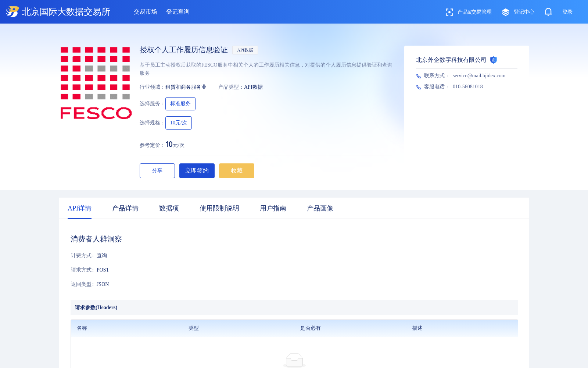Click the 是否必有 column header
Screen dimensions: 588x368
tap(311, 328)
